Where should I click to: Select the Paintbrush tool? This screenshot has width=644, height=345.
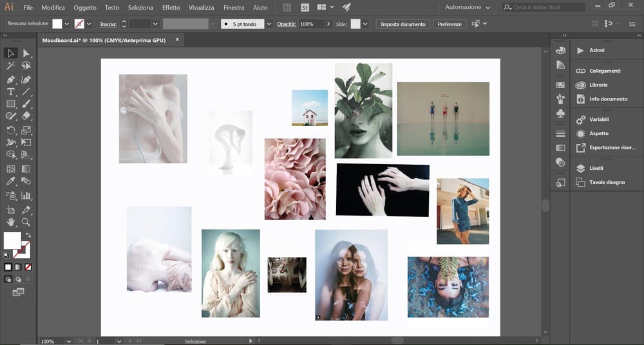[x=26, y=104]
